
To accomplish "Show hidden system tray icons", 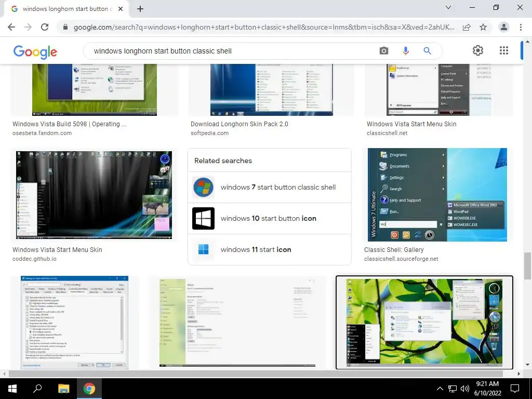I will point(440,389).
